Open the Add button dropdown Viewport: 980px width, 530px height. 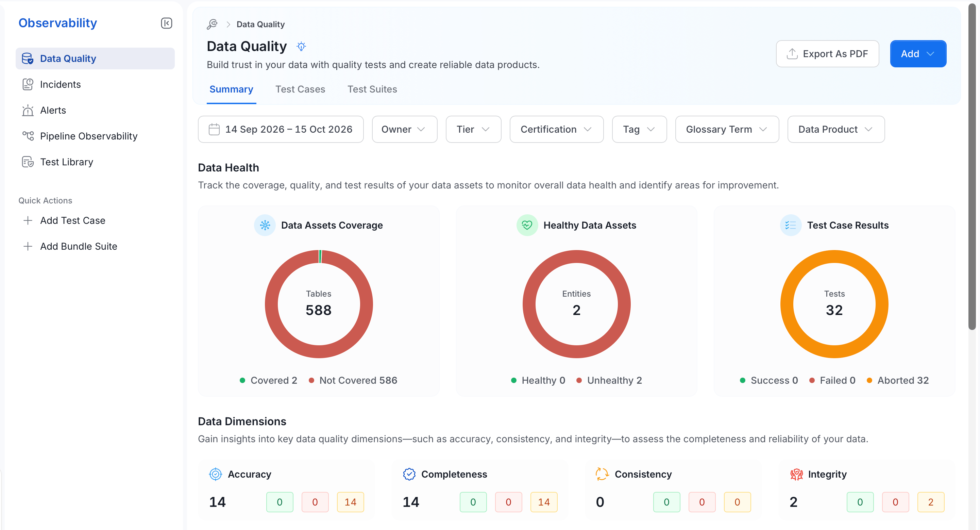pyautogui.click(x=918, y=54)
